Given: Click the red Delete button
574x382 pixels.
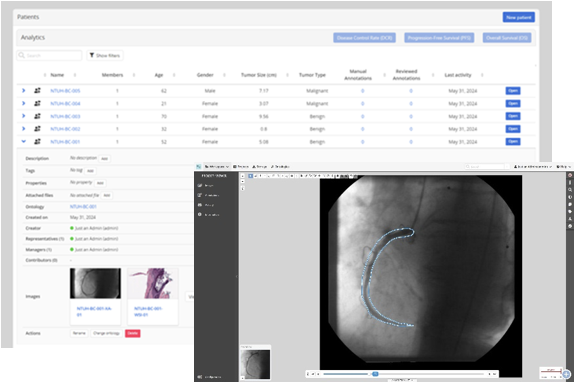Looking at the screenshot, I should 133,333.
